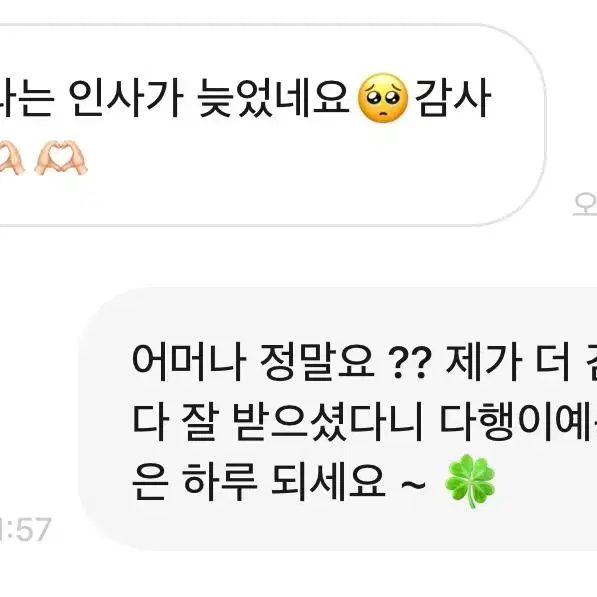The width and height of the screenshot is (597, 597).
Task: Click the partially cut-off heart hands emoji
Action: 12,158
